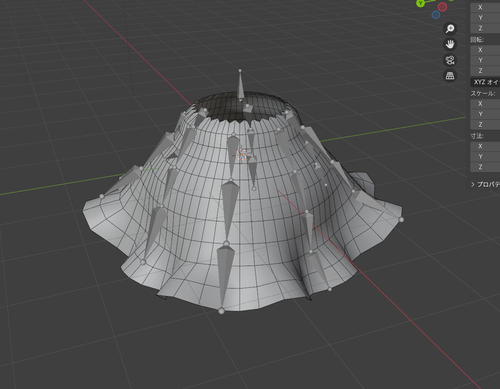
Task: Click the green Y axis gizmo ball
Action: tap(421, 3)
